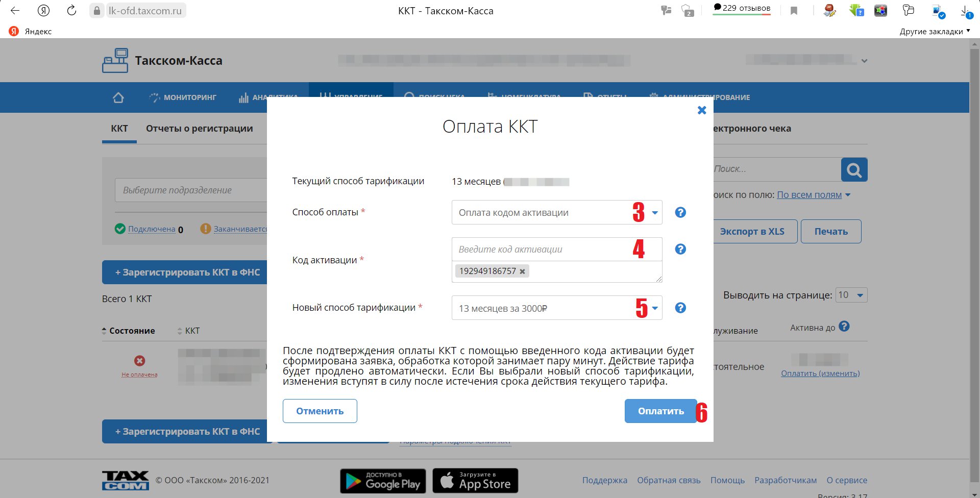Open the Яндекс bookmark
The height and width of the screenshot is (498, 980).
(30, 31)
